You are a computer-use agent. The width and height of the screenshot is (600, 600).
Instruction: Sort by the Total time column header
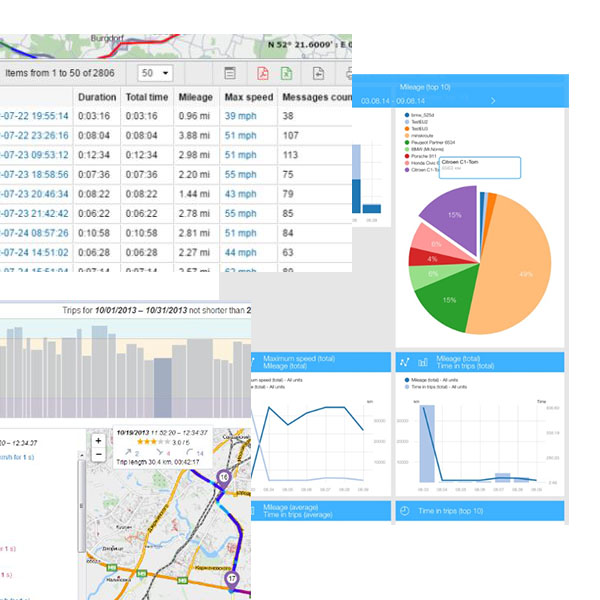click(147, 97)
